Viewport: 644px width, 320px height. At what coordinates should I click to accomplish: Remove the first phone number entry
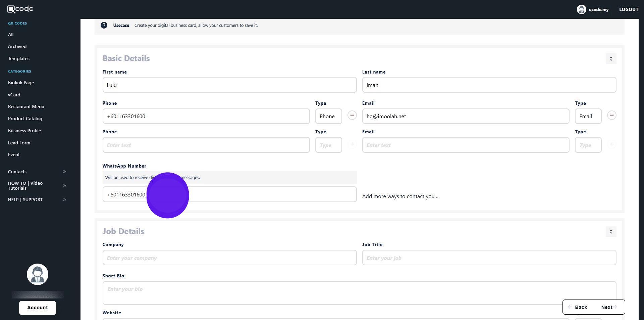(352, 116)
